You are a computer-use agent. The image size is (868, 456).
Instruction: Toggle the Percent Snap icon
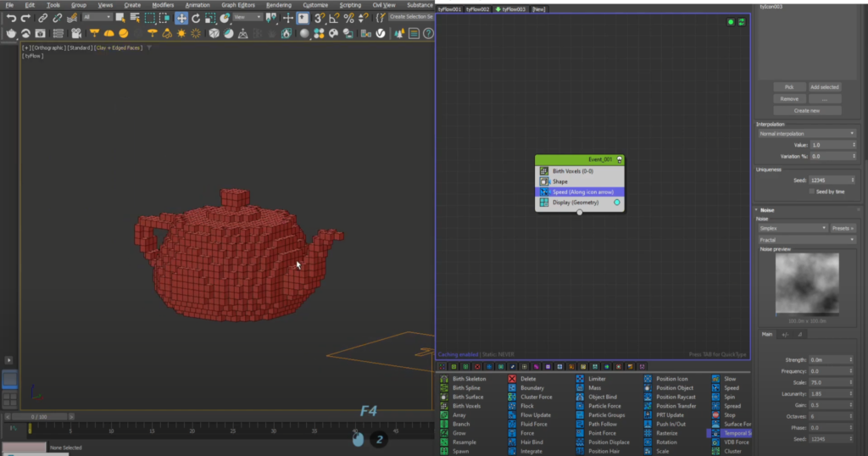tap(348, 19)
